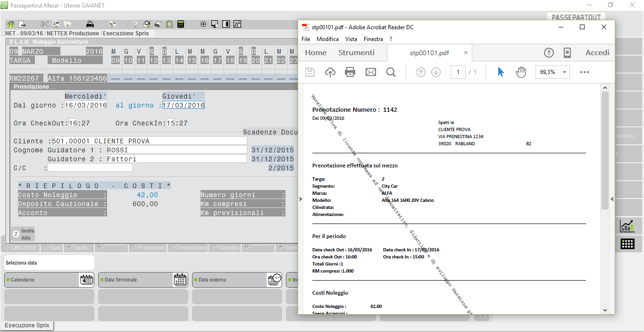Expand the left navigation pane arrow in Acrobat
Image resolution: width=644 pixels, height=332 pixels.
click(301, 199)
